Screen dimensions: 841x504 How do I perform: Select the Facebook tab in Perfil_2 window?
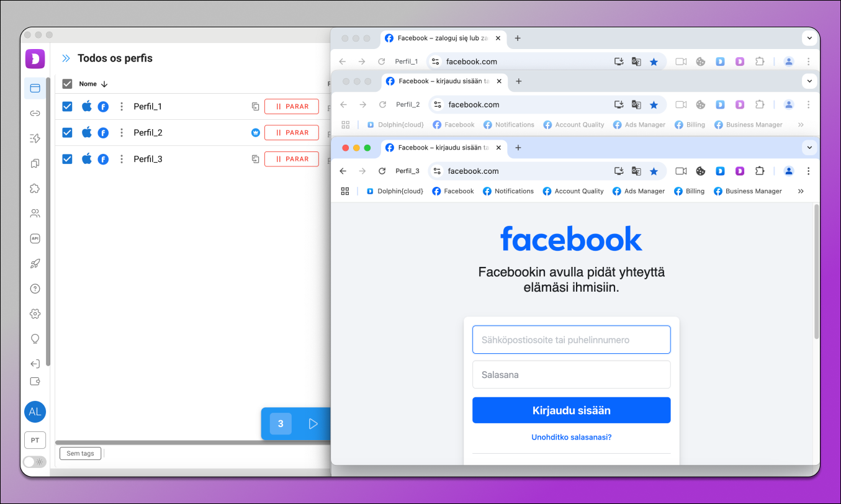(444, 81)
